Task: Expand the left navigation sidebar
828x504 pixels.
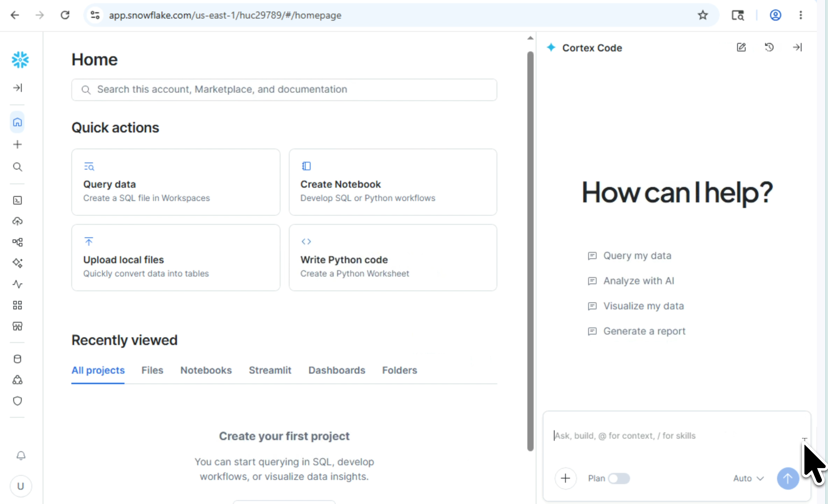Action: coord(18,88)
